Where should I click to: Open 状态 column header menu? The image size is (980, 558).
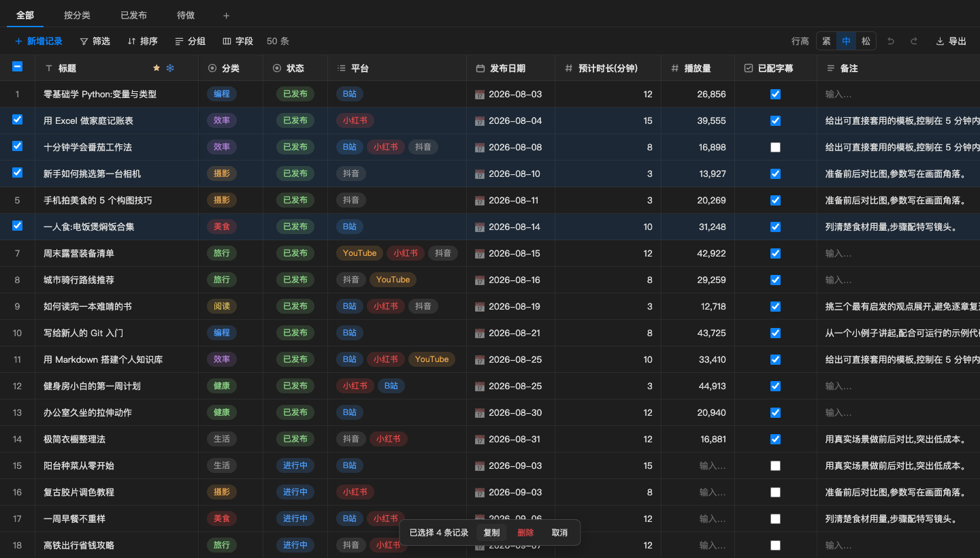295,68
